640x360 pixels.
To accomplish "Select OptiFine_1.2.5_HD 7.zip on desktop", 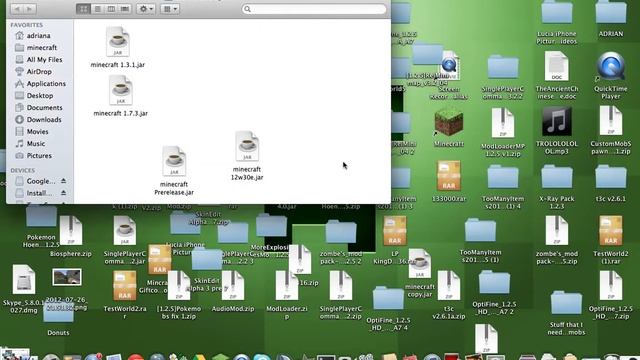I will [611, 286].
